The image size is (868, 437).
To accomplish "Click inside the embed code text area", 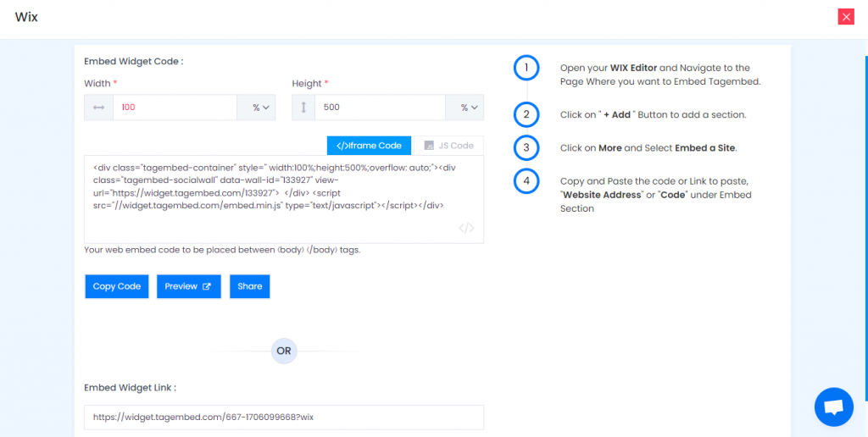I will [284, 199].
